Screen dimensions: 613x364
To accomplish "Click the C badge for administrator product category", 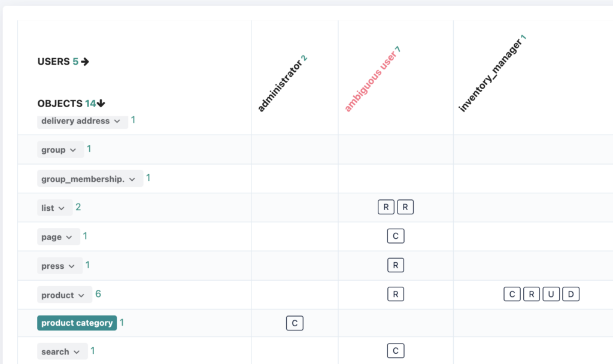I will coord(295,323).
